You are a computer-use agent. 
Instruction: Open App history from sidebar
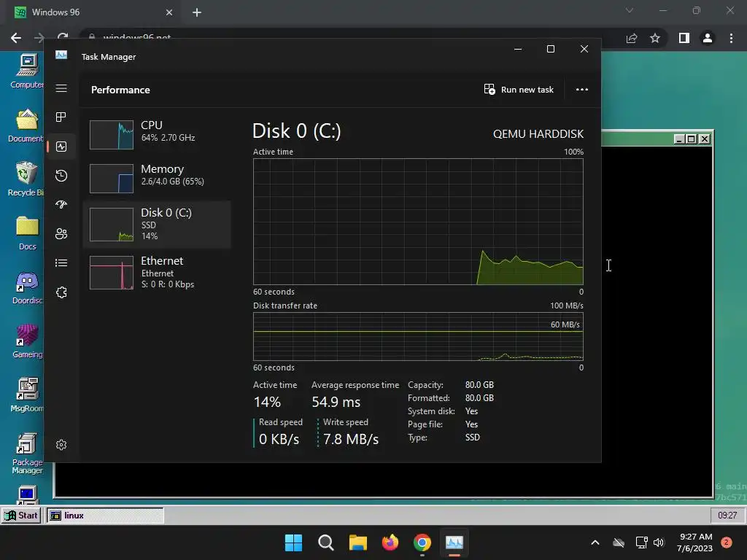click(x=61, y=176)
